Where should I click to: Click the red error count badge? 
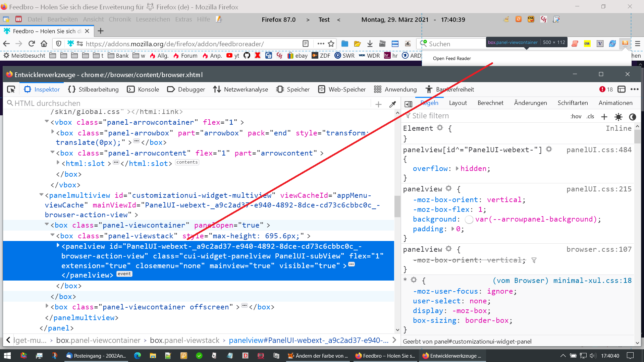[606, 89]
